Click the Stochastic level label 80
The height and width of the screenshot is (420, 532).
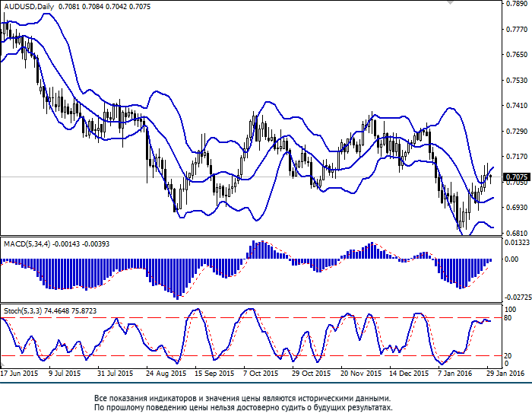(508, 318)
